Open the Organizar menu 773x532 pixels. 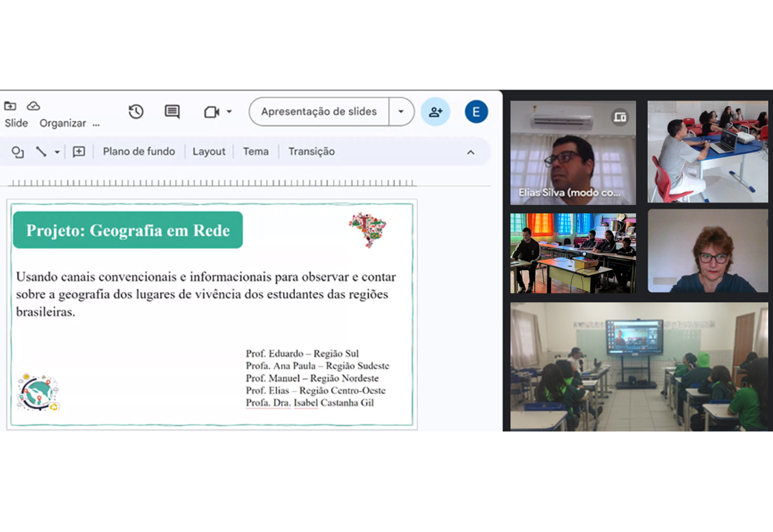pyautogui.click(x=62, y=124)
